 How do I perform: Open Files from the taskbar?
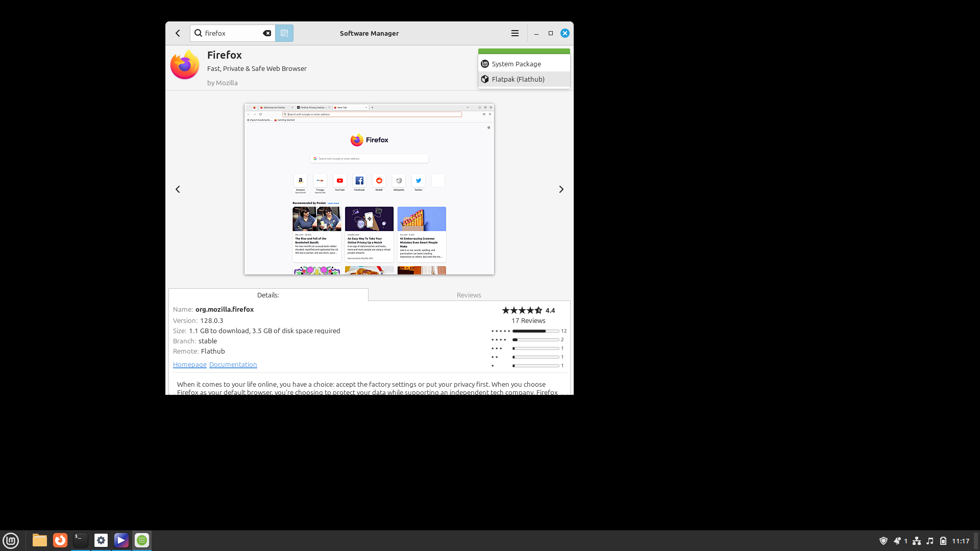(40, 540)
